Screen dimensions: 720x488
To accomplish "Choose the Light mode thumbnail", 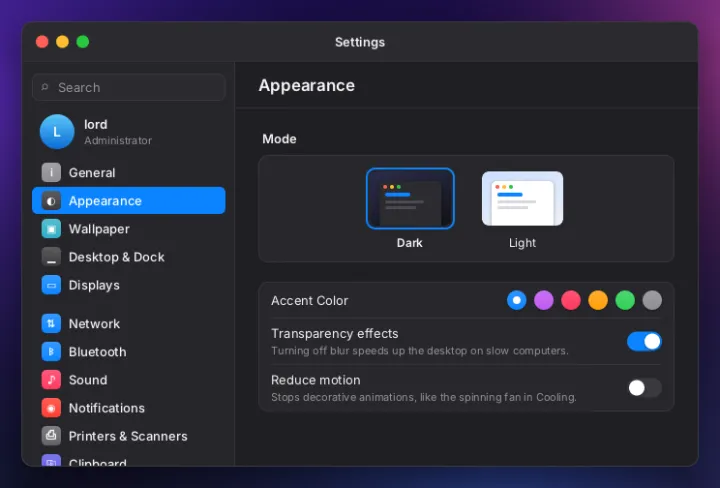I will (523, 198).
